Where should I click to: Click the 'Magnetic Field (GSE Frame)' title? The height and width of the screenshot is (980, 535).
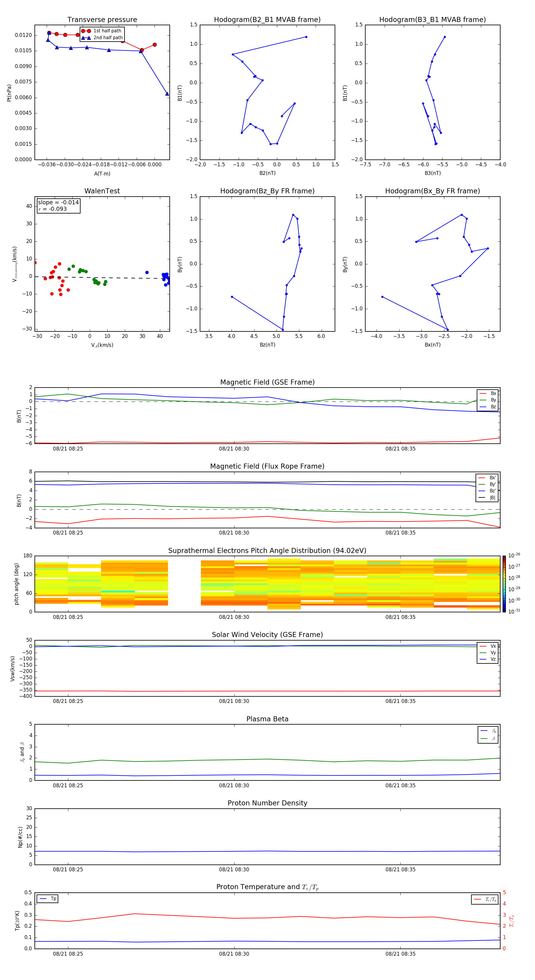(267, 382)
